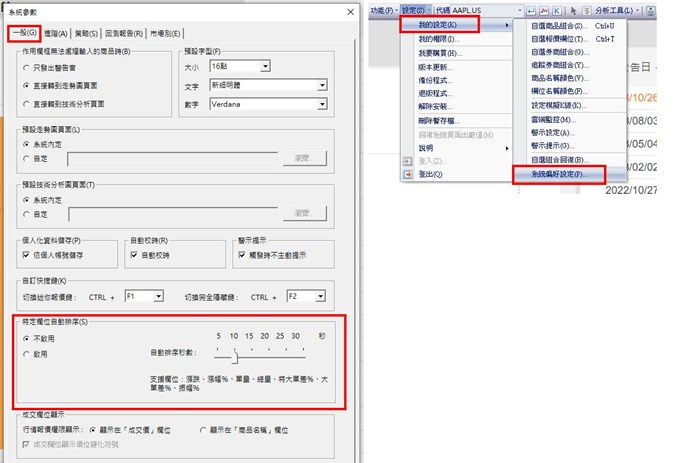Select 啟用 for auto-sort
Image resolution: width=690 pixels, height=463 pixels.
tap(26, 354)
